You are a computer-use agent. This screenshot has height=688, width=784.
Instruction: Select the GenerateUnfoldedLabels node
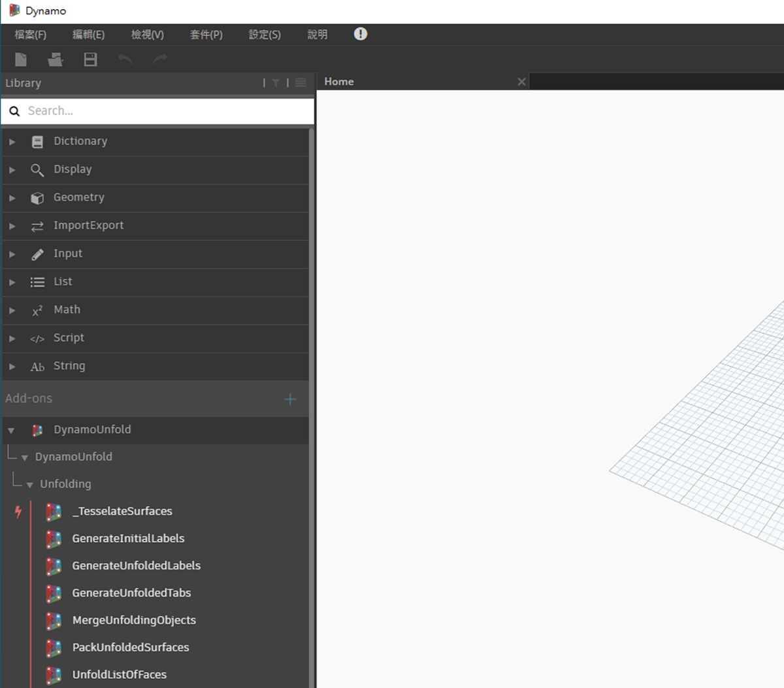136,566
